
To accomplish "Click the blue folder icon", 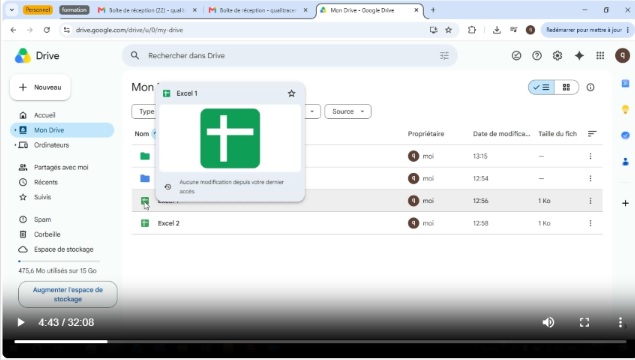I will click(x=145, y=179).
